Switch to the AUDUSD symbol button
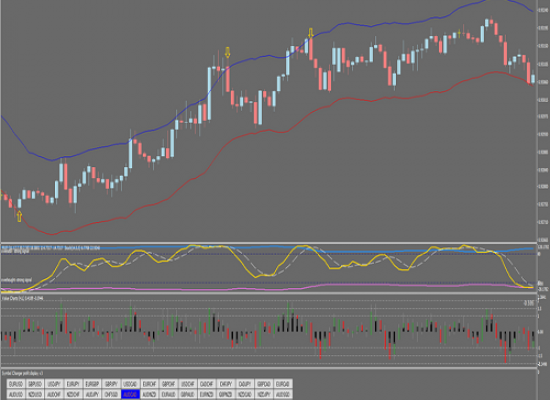The width and height of the screenshot is (550, 400). click(x=16, y=394)
